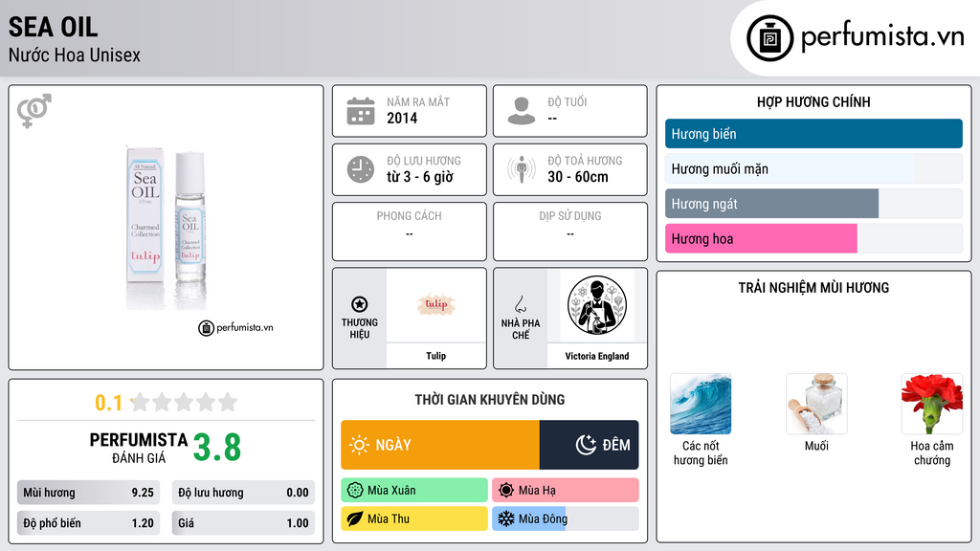The width and height of the screenshot is (980, 551).
Task: Click the Các nốt hương biển label
Action: [x=701, y=452]
